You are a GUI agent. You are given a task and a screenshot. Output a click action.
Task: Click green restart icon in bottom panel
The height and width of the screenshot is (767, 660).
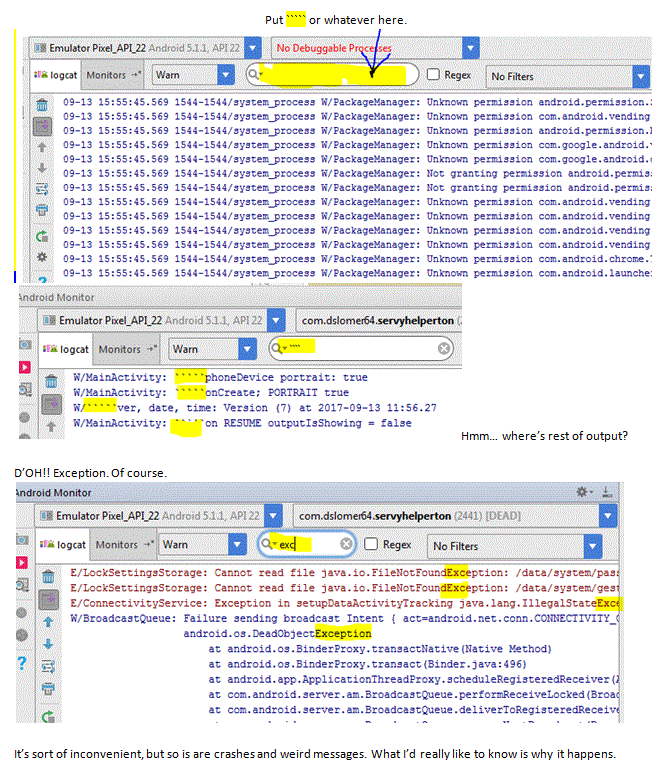(48, 717)
